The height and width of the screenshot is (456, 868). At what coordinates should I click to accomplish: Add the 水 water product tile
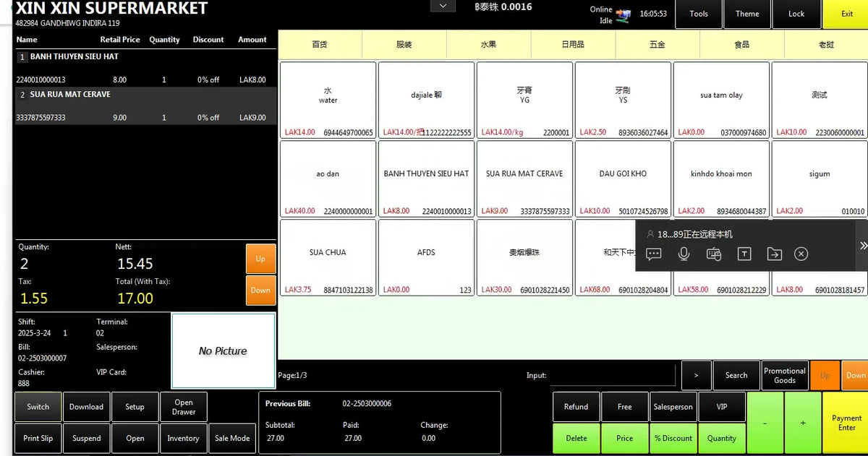pyautogui.click(x=328, y=100)
